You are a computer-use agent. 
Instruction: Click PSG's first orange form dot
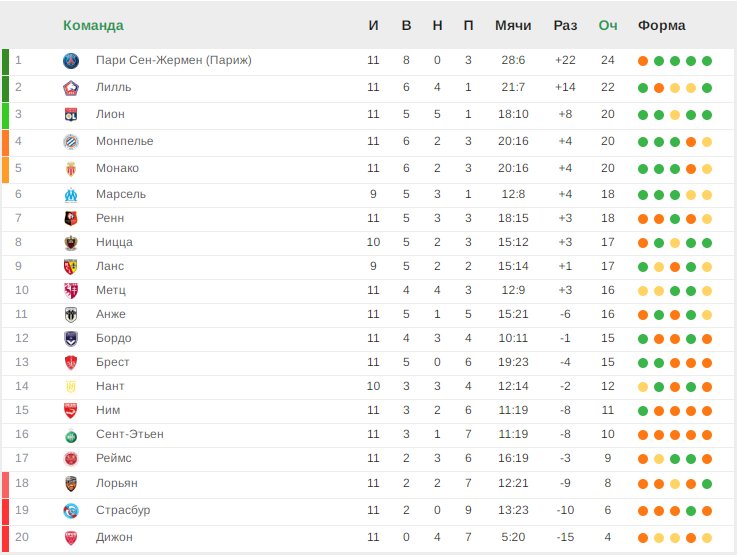(643, 61)
